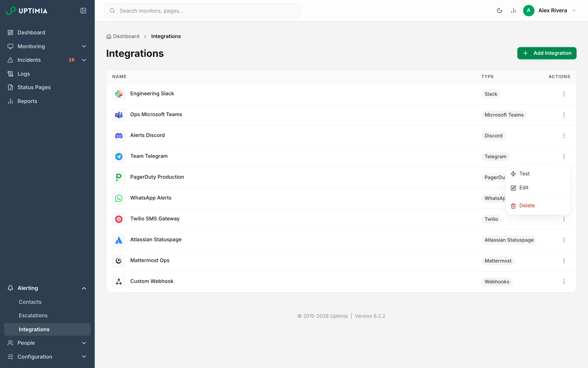Screen dimensions: 588x368
Task: Open Status Pages in the sidebar
Action: pyautogui.click(x=47, y=87)
